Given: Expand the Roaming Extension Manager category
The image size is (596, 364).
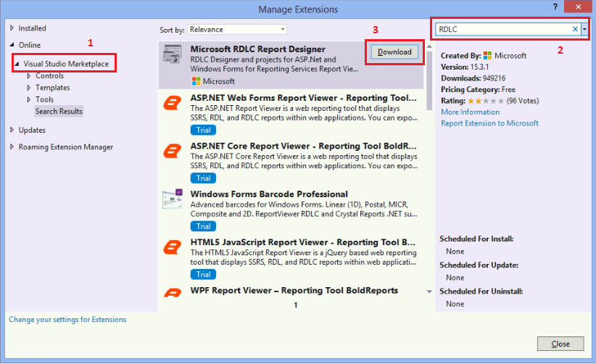Looking at the screenshot, I should pyautogui.click(x=12, y=146).
